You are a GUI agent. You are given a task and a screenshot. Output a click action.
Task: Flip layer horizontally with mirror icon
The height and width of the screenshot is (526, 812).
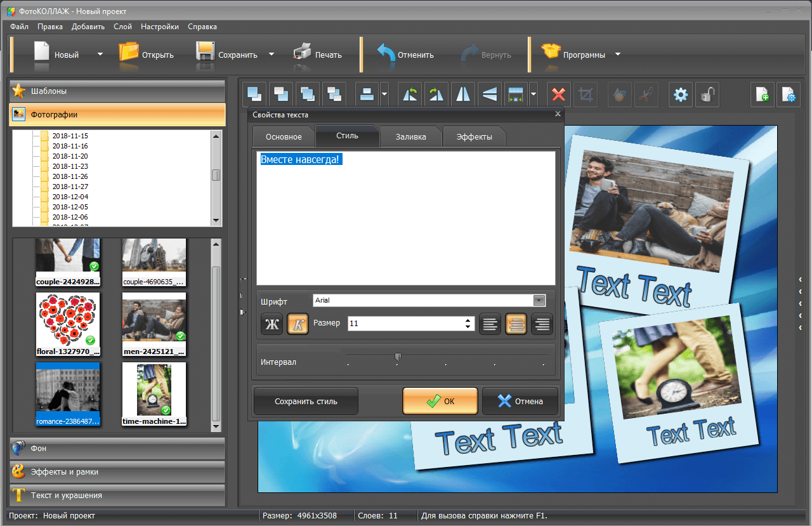(x=463, y=95)
